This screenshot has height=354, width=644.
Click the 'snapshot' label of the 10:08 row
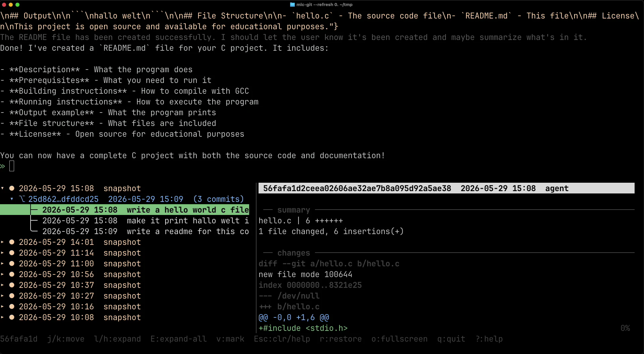click(x=122, y=317)
